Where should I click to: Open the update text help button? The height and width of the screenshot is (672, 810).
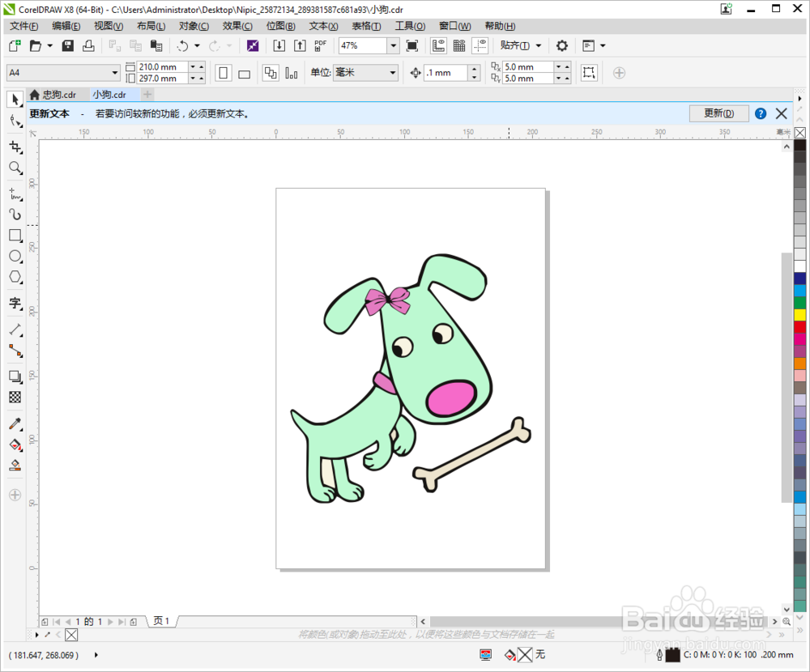pos(761,113)
